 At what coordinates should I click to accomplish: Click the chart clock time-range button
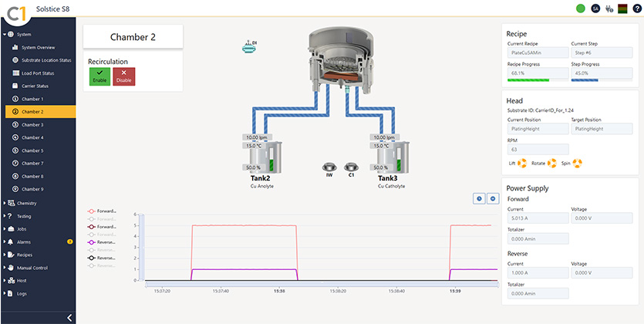point(479,199)
